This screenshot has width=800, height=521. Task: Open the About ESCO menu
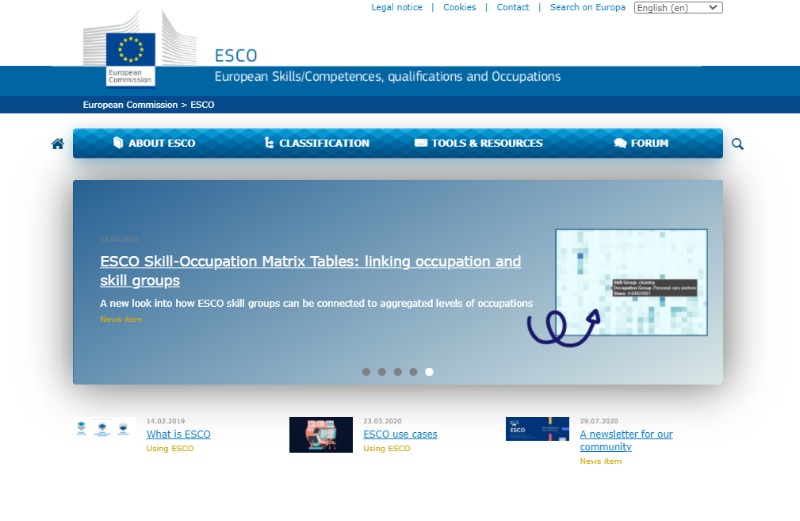coord(154,143)
